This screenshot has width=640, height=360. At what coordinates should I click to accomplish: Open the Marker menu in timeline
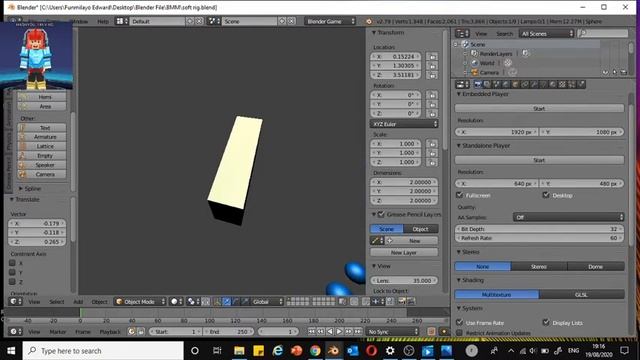click(x=58, y=331)
